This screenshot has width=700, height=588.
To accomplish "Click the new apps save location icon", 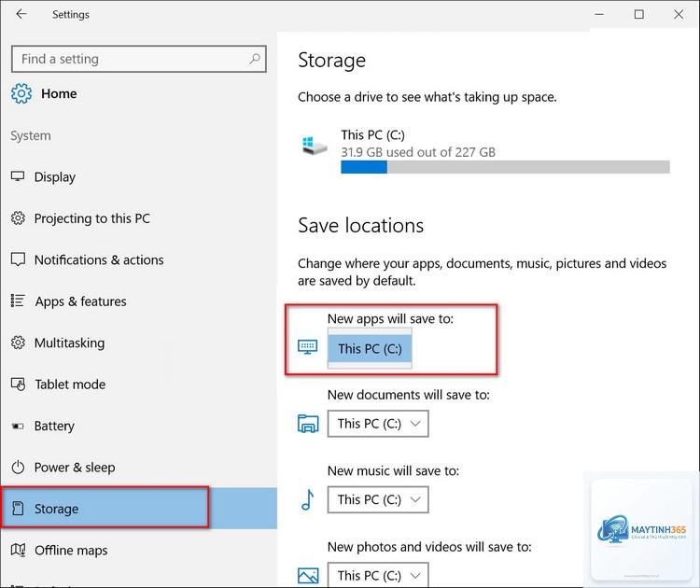I will [308, 347].
